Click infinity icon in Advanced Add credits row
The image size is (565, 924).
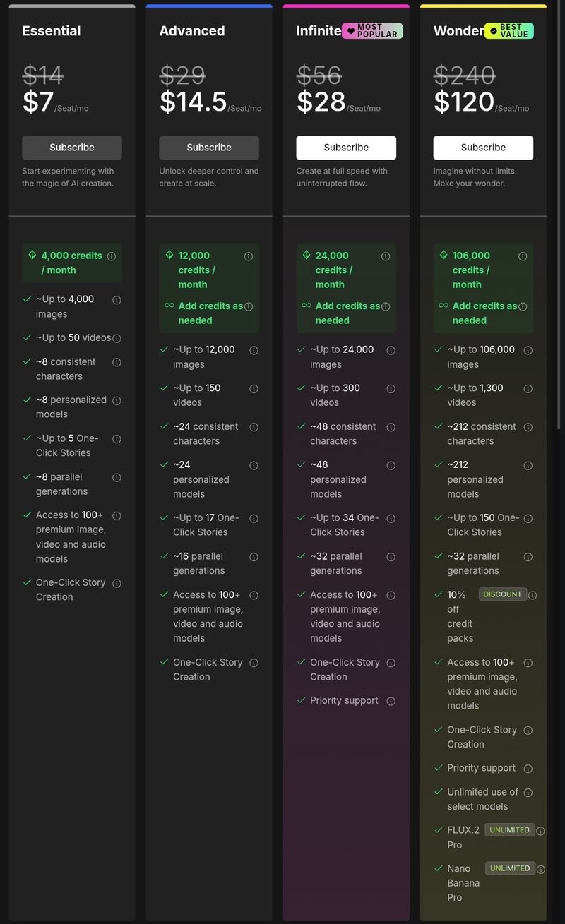pos(169,306)
